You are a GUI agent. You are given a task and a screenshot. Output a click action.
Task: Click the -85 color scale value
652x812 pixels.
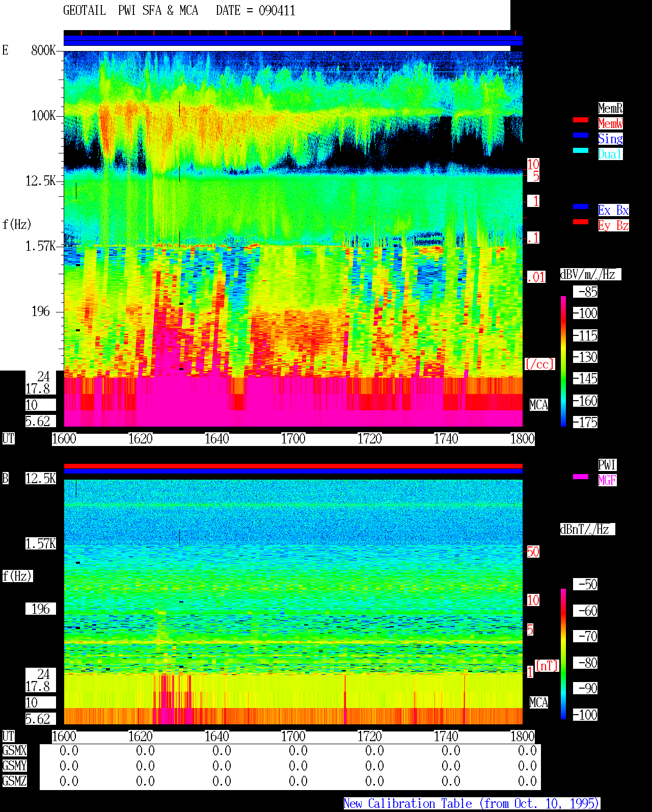tap(585, 292)
